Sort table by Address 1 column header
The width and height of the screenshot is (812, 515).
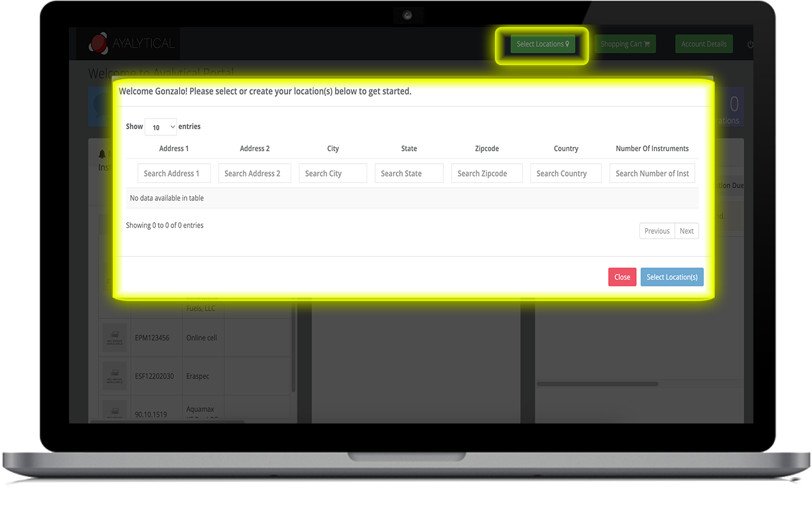point(174,148)
